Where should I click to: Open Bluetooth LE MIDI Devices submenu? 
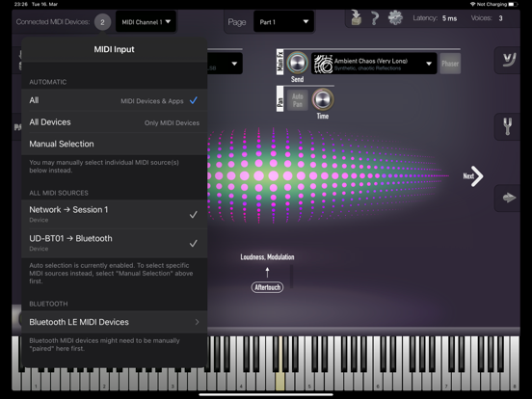115,322
